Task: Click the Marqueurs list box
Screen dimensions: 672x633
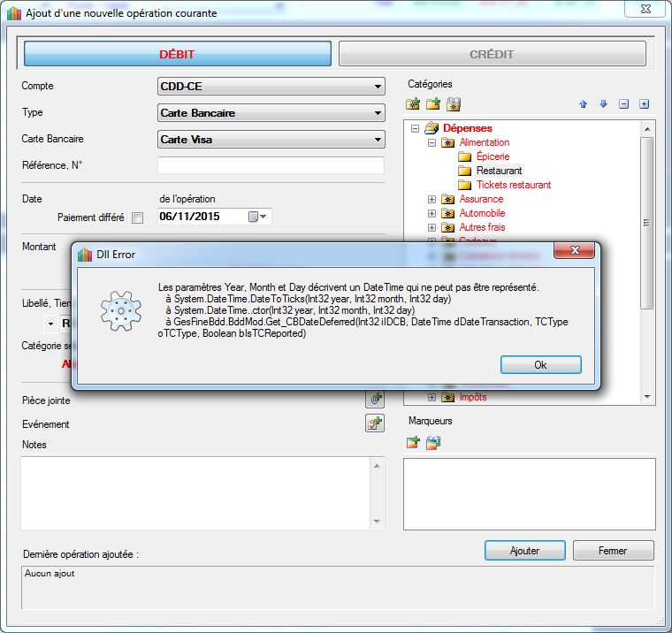Action: pyautogui.click(x=530, y=493)
